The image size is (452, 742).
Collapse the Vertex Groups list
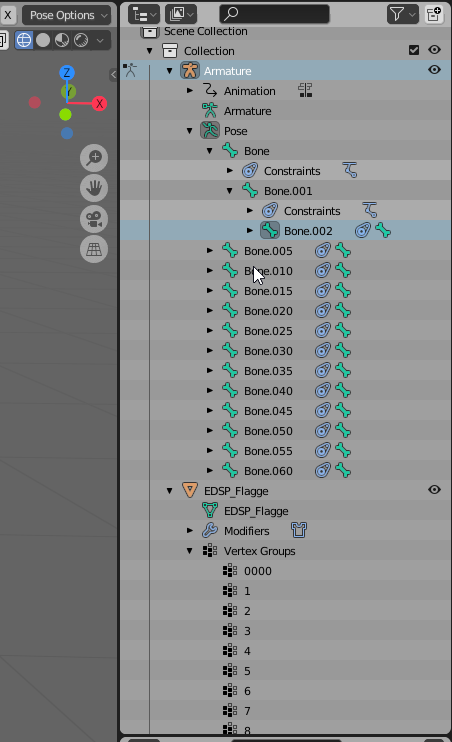(190, 551)
